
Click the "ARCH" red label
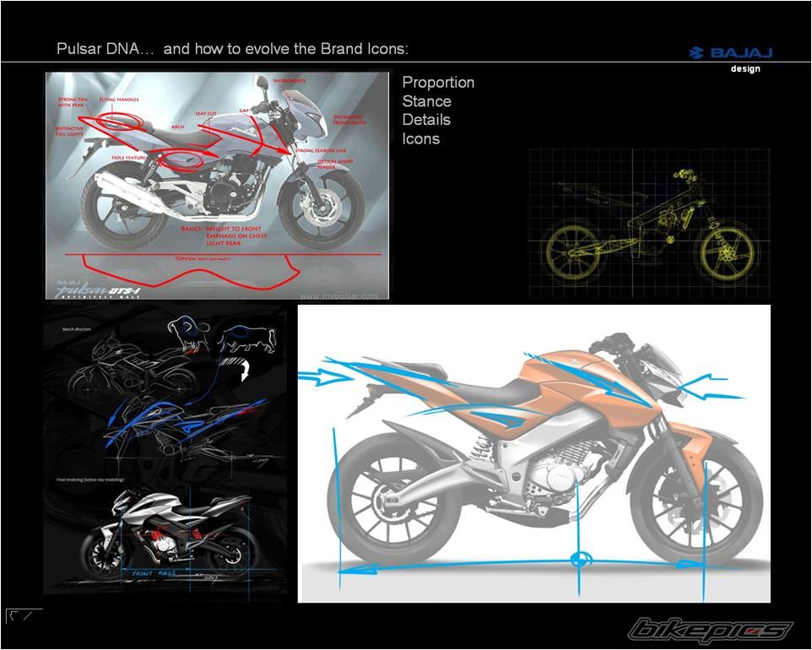pos(177,127)
